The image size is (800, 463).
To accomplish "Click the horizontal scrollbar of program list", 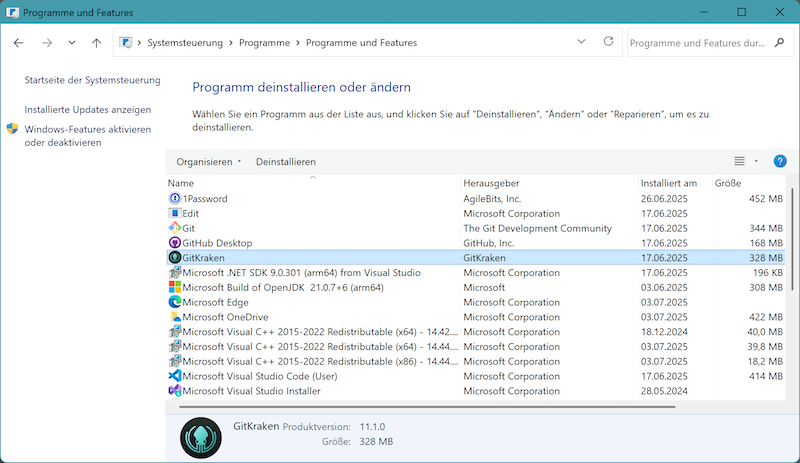I will 427,407.
